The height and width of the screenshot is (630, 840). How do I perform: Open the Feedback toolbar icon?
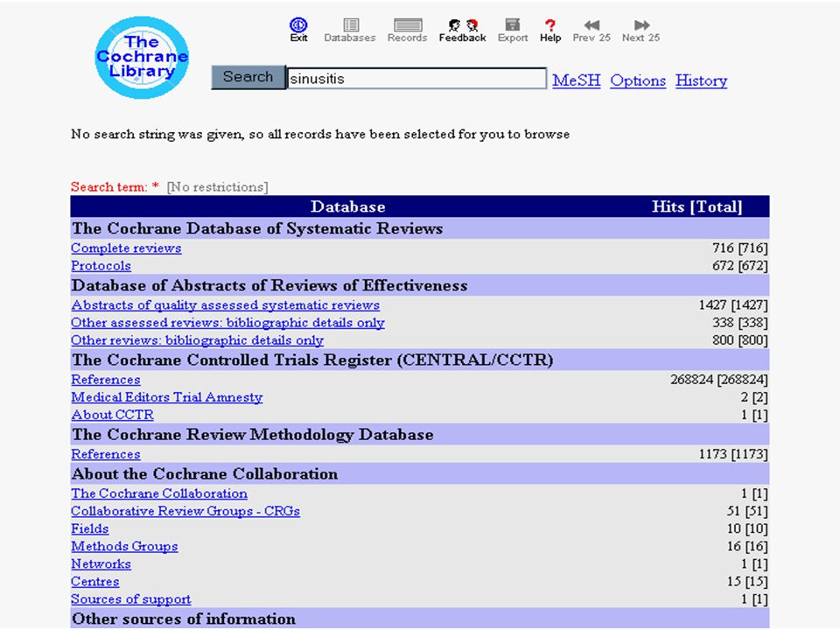point(462,30)
